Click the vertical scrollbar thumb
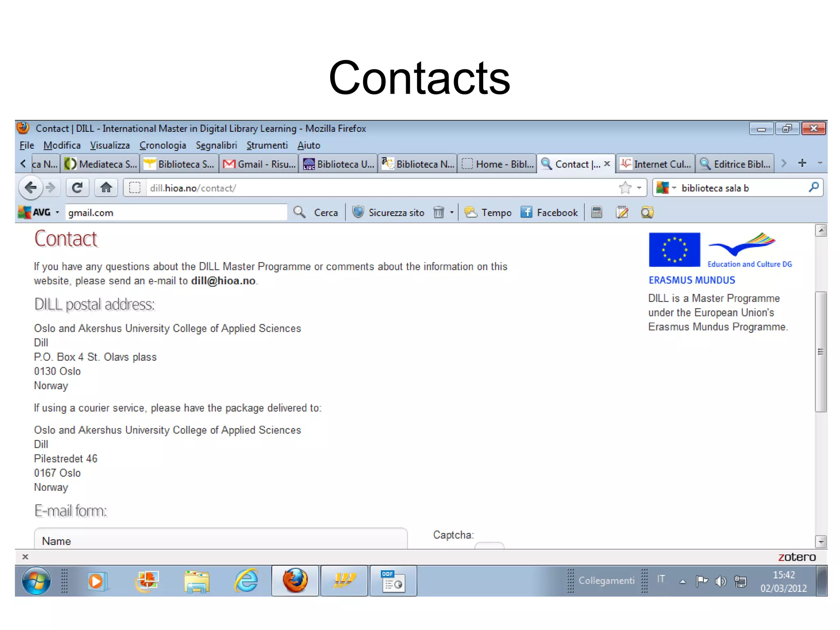 (820, 351)
